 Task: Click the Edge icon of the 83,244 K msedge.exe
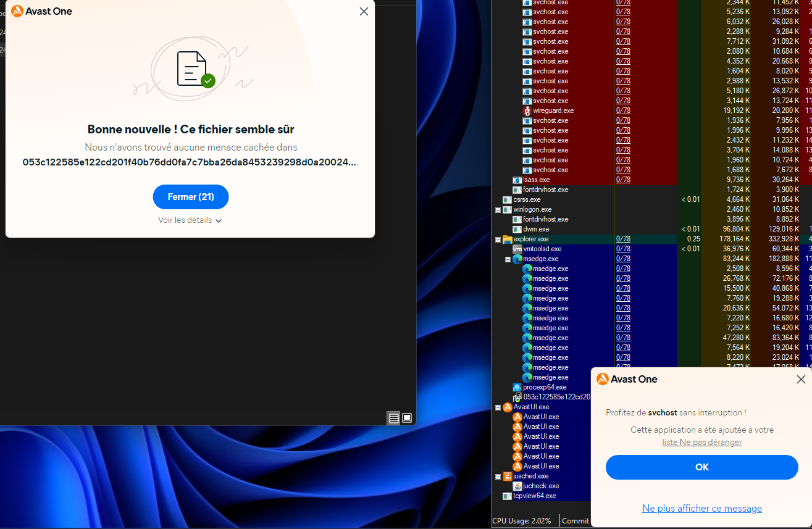(517, 259)
